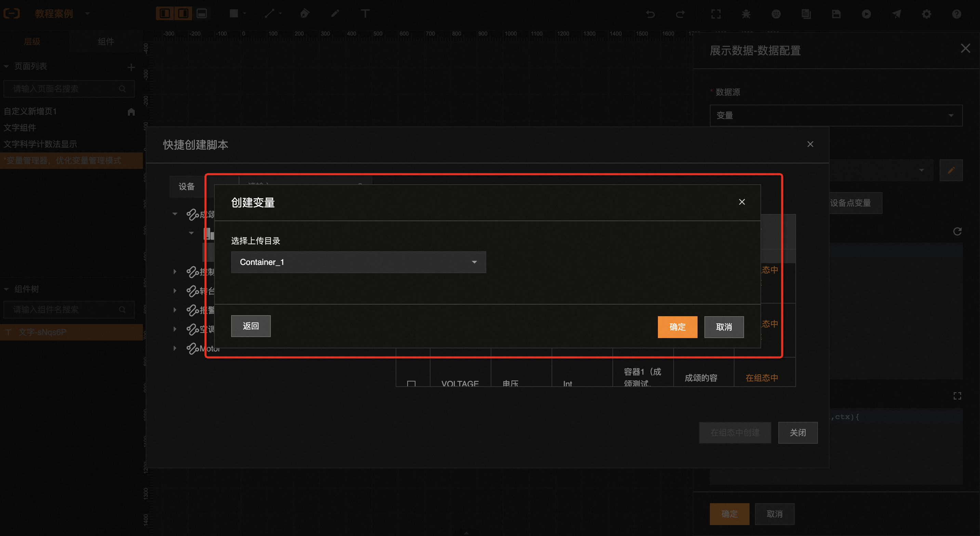Open the settings gear icon

click(x=926, y=14)
